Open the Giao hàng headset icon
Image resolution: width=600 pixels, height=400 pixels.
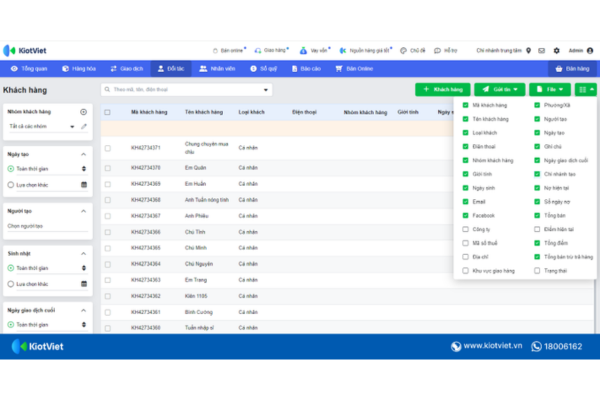[258, 51]
